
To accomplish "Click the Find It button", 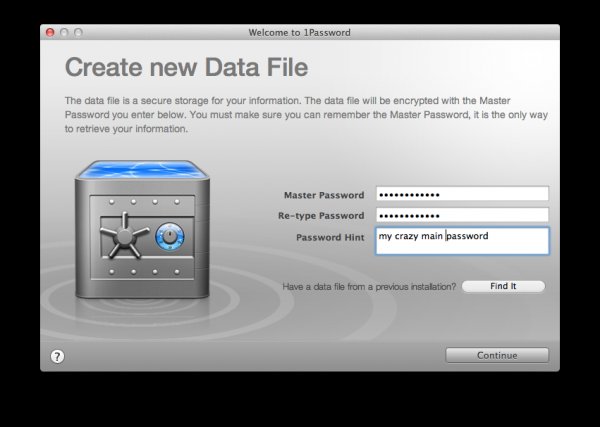I will [x=503, y=286].
